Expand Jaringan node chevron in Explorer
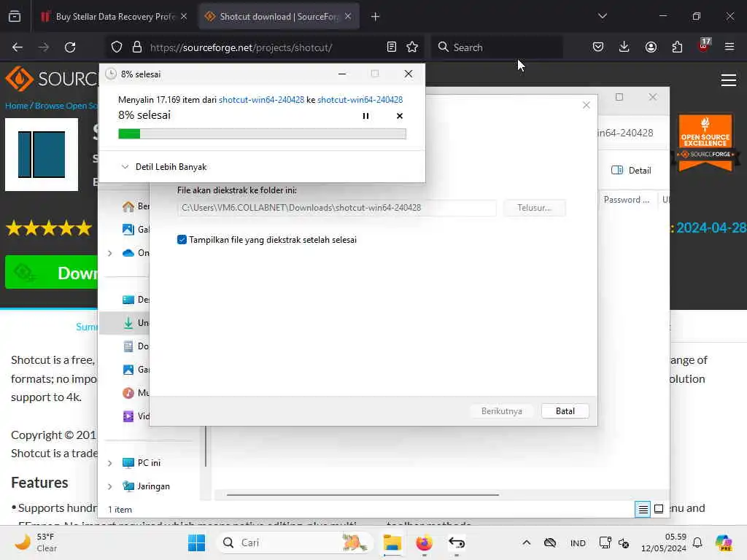747x560 pixels. 110,486
